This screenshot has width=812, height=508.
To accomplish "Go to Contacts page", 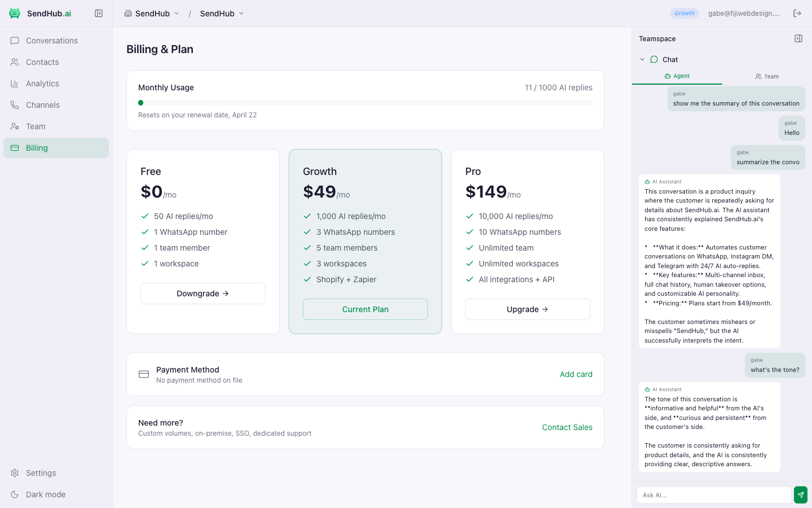I will [56, 62].
